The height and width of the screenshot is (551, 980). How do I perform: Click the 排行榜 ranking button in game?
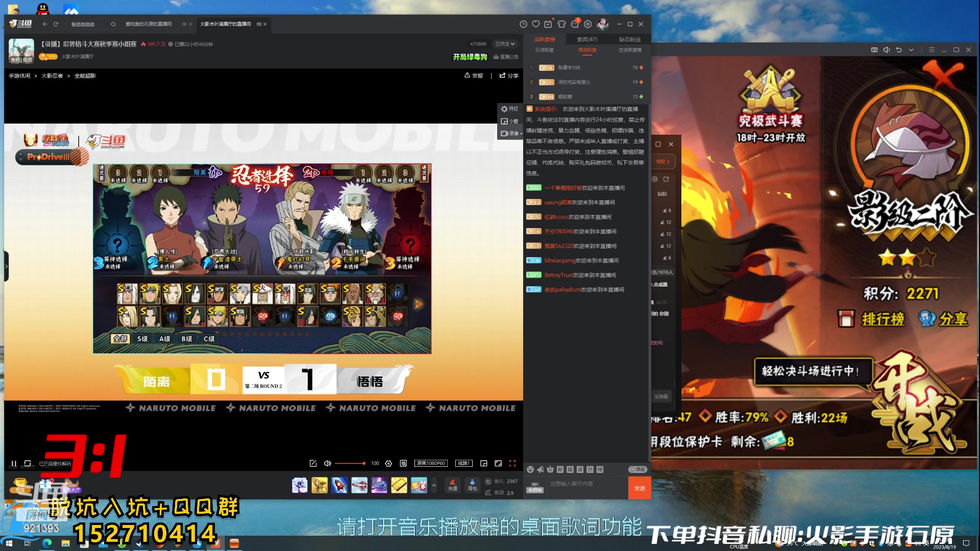tap(872, 319)
